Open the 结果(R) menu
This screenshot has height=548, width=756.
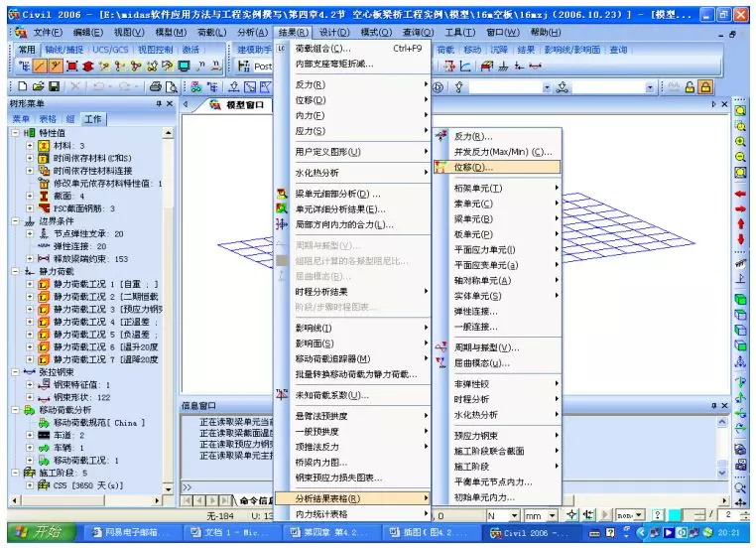tap(293, 33)
